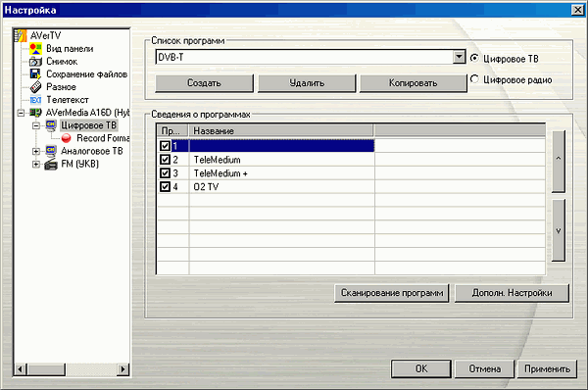Confirm with the OK button
Image resolution: width=588 pixels, height=390 pixels.
pyautogui.click(x=421, y=369)
